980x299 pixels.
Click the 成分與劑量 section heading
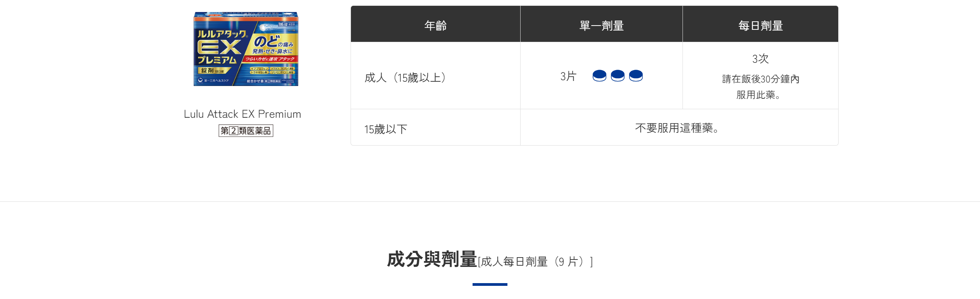(432, 259)
